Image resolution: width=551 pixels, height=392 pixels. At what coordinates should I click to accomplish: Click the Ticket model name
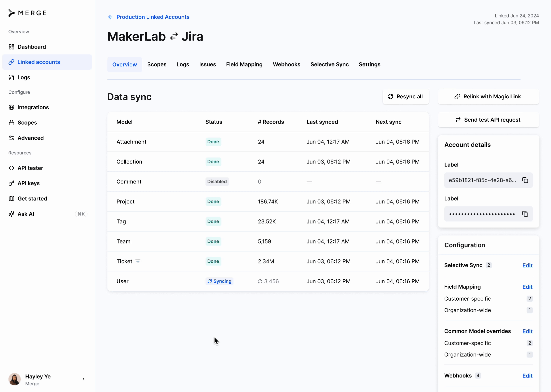tap(124, 261)
